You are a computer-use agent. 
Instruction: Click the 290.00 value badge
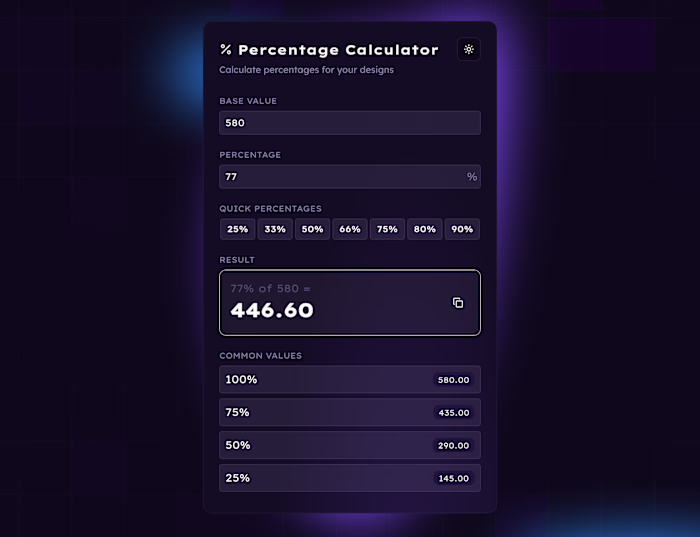click(x=453, y=445)
